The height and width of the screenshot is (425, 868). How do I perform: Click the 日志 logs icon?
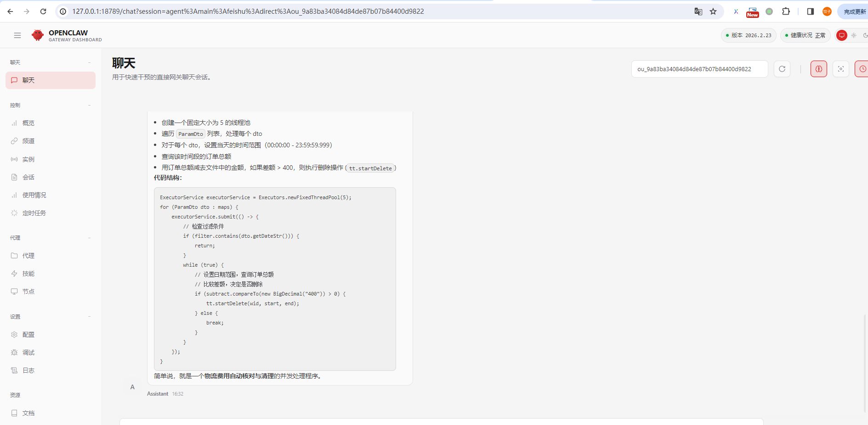(14, 370)
